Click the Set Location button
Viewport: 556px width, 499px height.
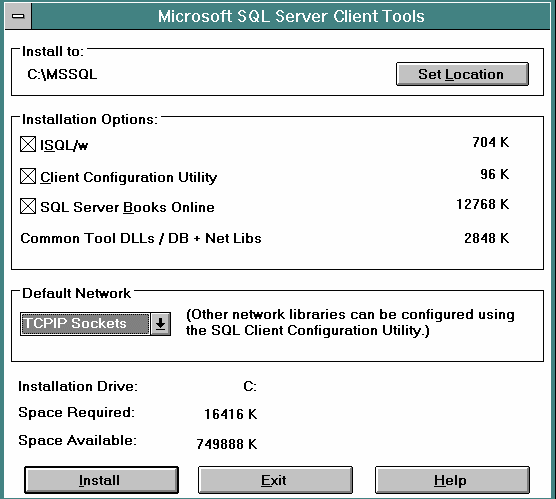[x=462, y=74]
